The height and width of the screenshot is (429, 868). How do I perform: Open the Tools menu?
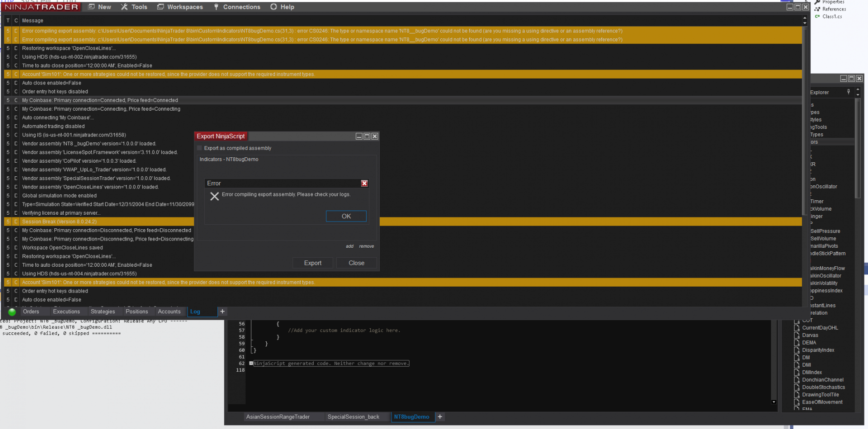134,7
